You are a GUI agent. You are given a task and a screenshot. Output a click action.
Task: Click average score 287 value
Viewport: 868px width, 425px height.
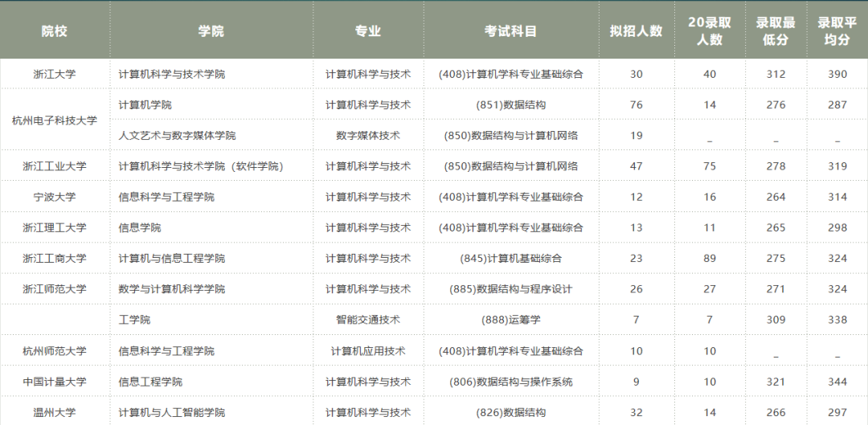coord(837,104)
